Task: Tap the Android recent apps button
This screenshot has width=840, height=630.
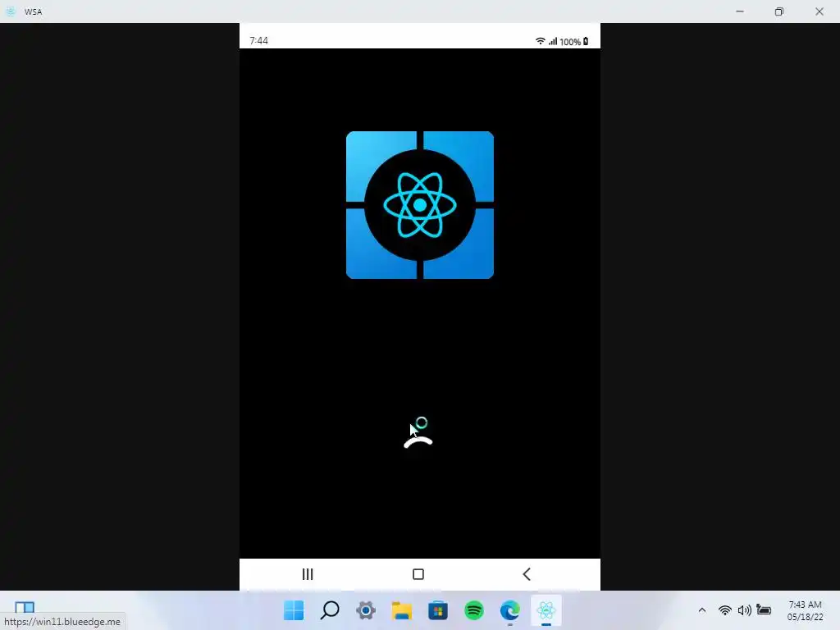Action: click(x=308, y=574)
